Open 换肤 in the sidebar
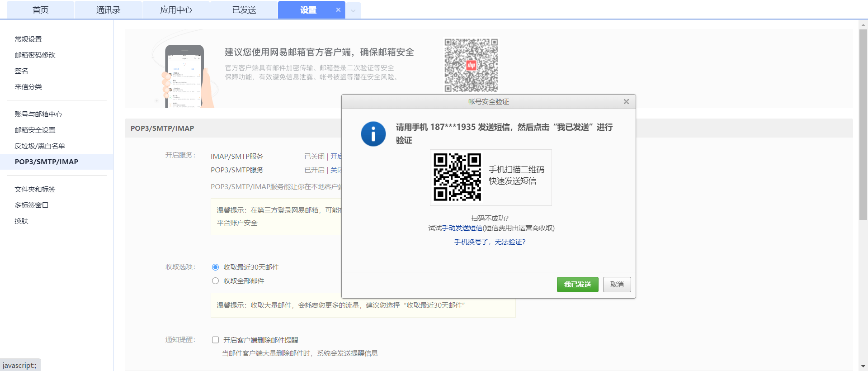 pos(21,221)
